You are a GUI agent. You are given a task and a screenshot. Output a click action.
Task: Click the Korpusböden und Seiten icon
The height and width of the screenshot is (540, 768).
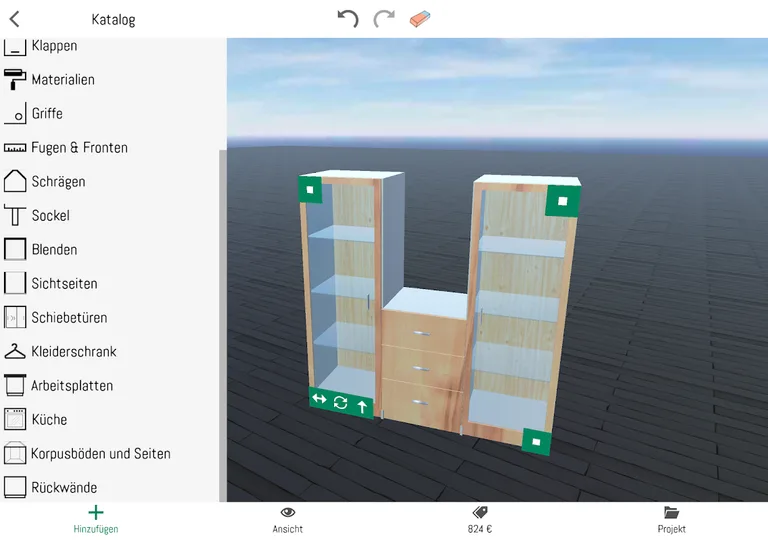[15, 453]
